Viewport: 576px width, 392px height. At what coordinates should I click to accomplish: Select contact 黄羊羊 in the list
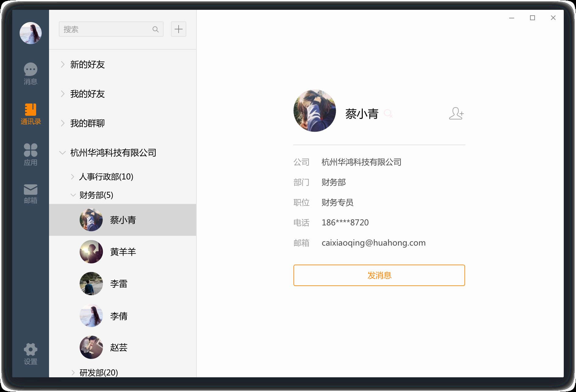click(123, 252)
